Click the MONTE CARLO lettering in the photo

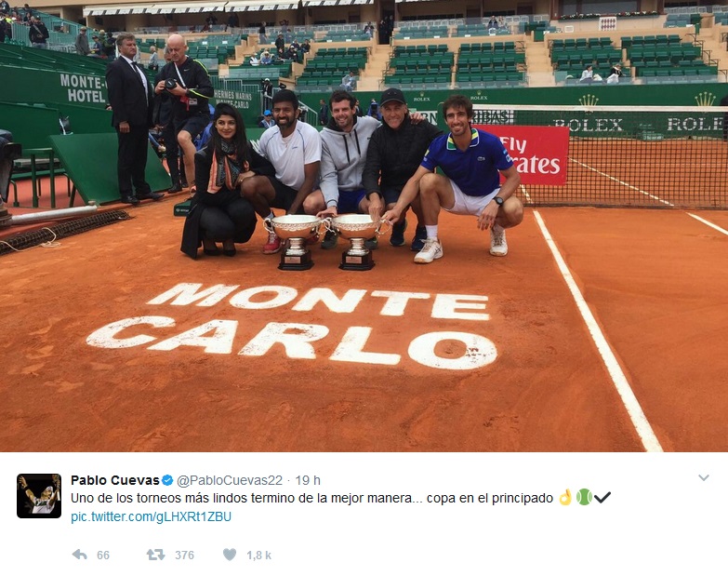[292, 325]
